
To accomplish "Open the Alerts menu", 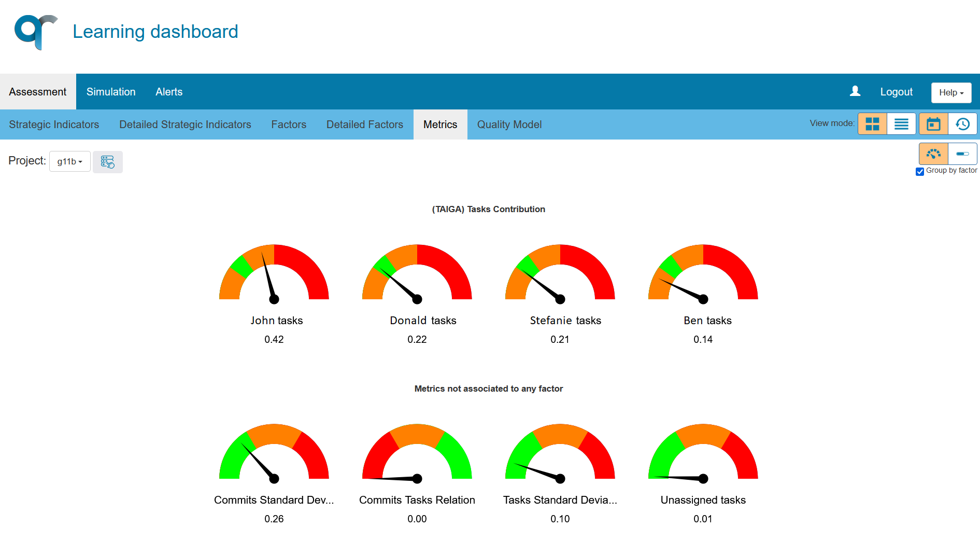I will coord(169,92).
